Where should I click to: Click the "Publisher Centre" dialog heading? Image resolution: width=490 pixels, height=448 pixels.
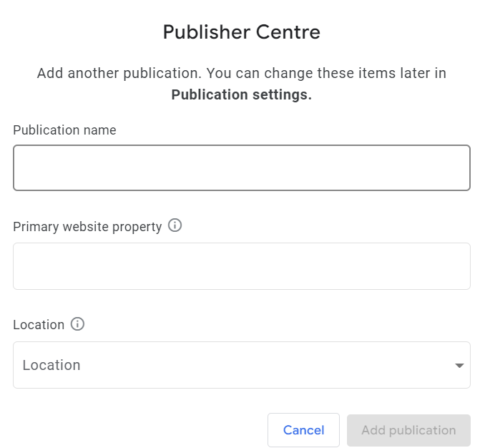[x=241, y=32]
